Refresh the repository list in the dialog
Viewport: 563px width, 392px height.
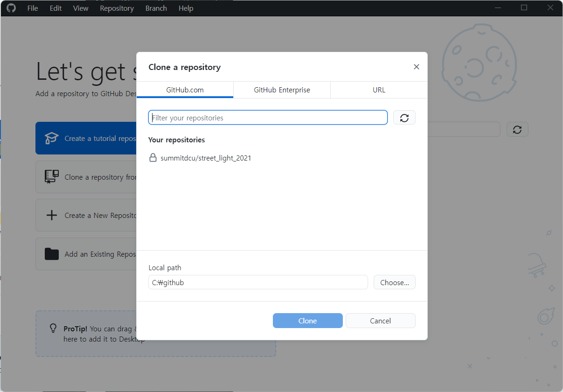click(404, 118)
